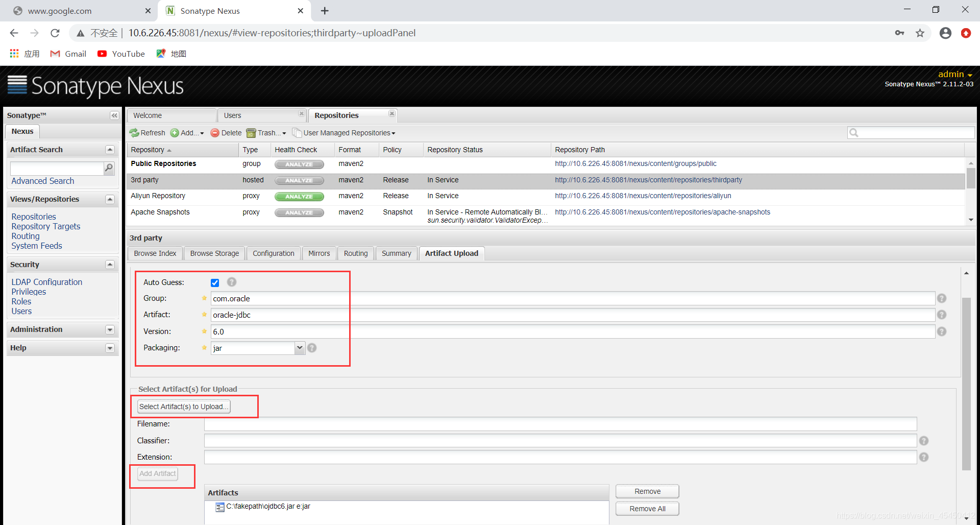
Task: Expand the Help section
Action: pyautogui.click(x=110, y=348)
